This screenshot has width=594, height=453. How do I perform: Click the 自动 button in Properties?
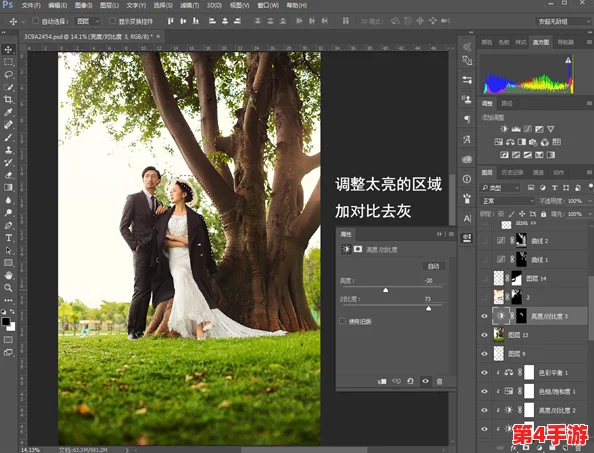coord(433,266)
